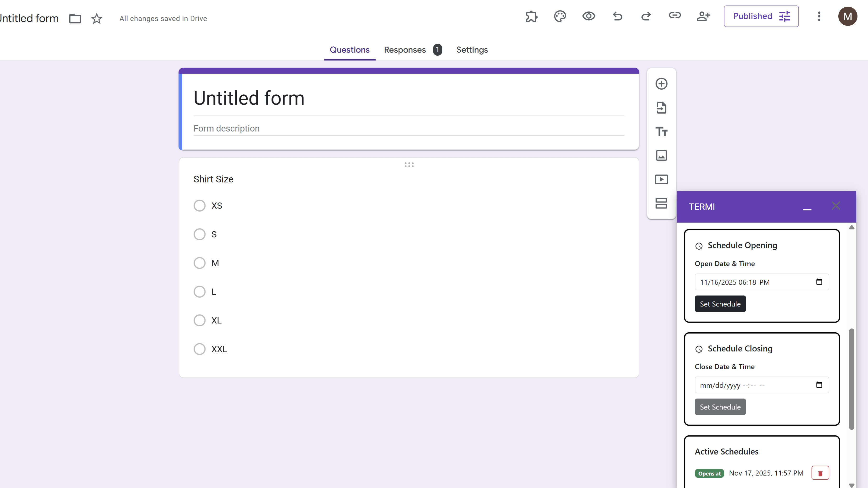Click the Published button

coord(761,16)
